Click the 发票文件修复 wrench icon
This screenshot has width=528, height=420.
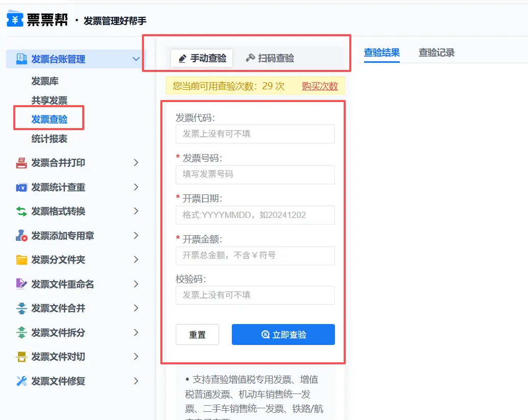[x=21, y=381]
